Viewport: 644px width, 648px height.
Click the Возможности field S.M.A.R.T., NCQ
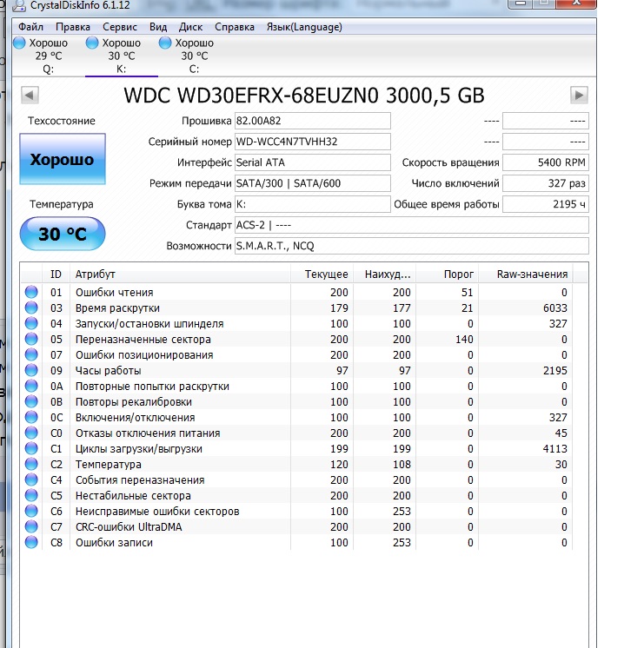click(412, 246)
